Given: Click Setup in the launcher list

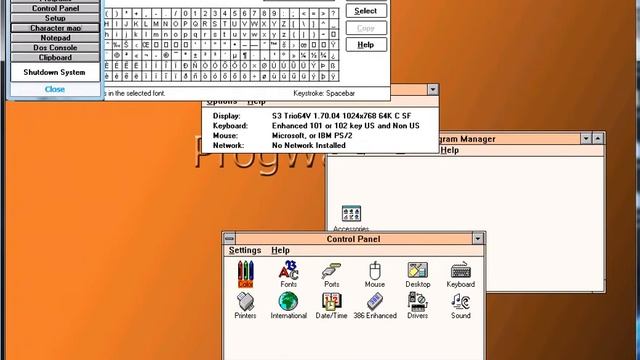Looking at the screenshot, I should (55, 18).
